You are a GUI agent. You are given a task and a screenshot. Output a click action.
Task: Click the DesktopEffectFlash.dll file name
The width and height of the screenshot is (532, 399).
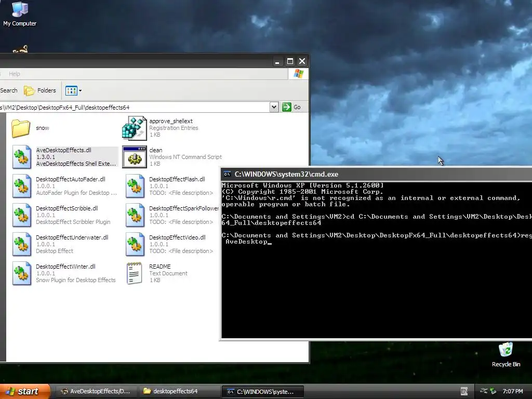click(x=177, y=179)
